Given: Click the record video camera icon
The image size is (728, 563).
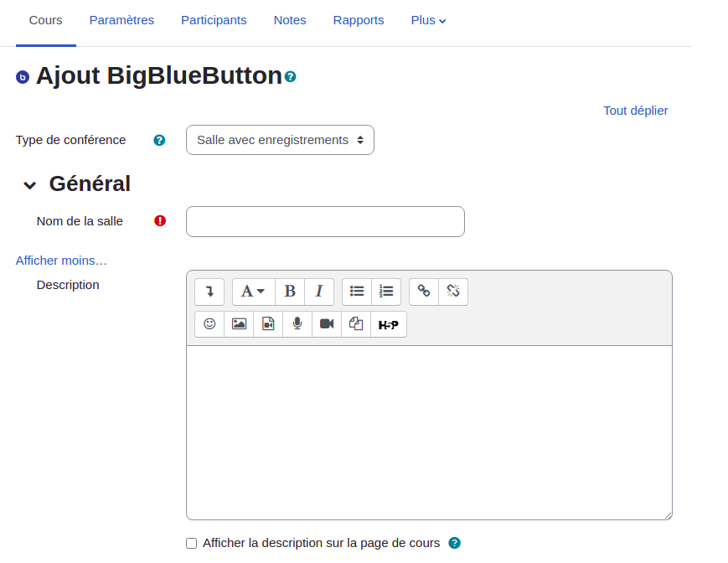Looking at the screenshot, I should (x=327, y=324).
